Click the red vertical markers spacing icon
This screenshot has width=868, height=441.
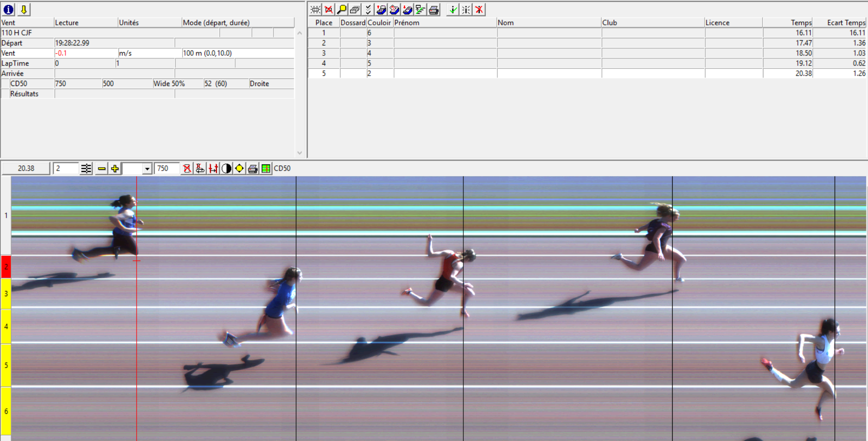tap(213, 168)
